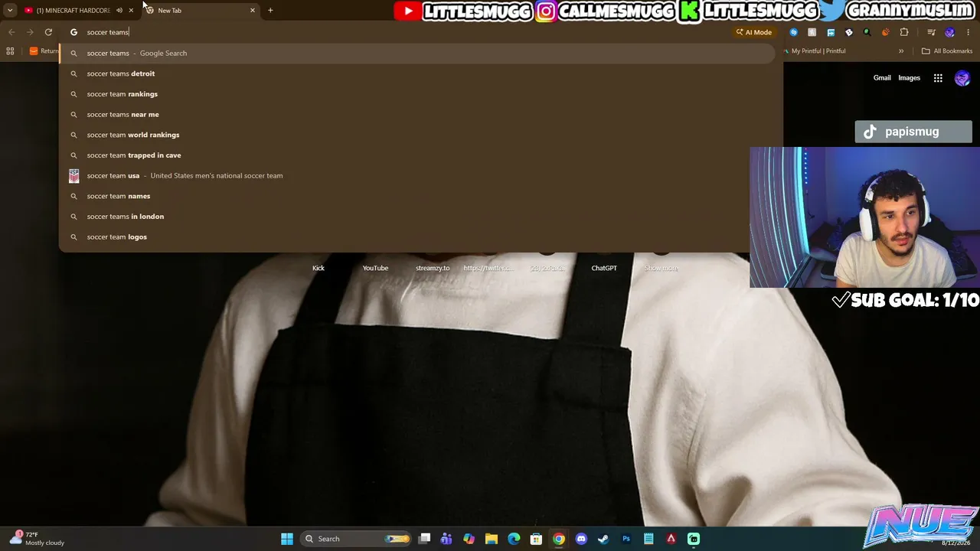Viewport: 980px width, 551px height.
Task: Open the Chrome profile avatar
Action: (x=950, y=32)
